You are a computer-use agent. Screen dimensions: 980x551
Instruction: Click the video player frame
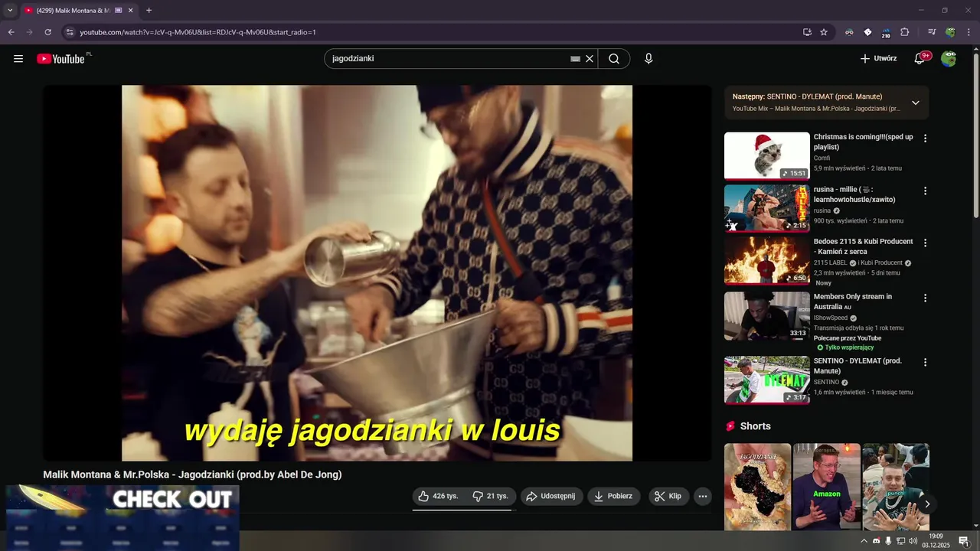pyautogui.click(x=377, y=273)
